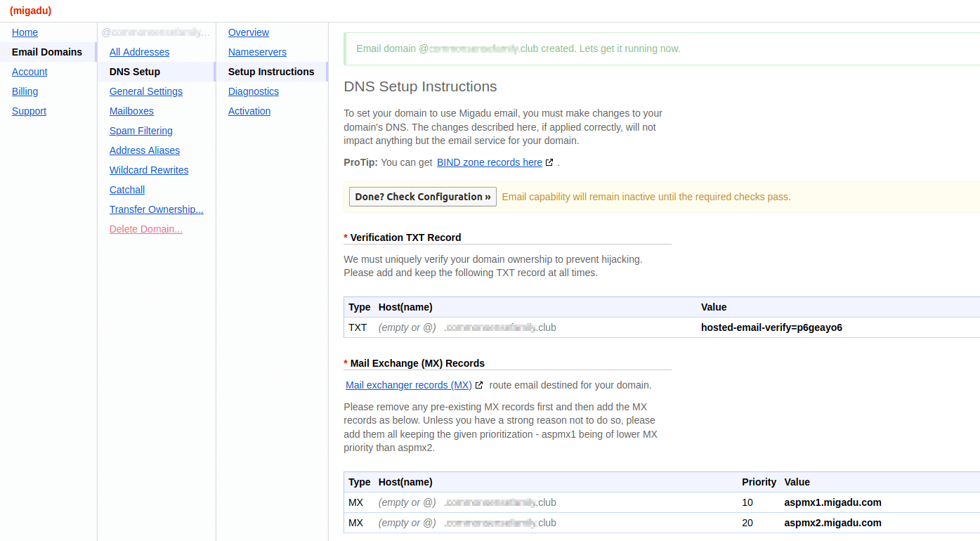Image resolution: width=980 pixels, height=541 pixels.
Task: Select All Addresses in domain menu
Action: click(x=139, y=52)
